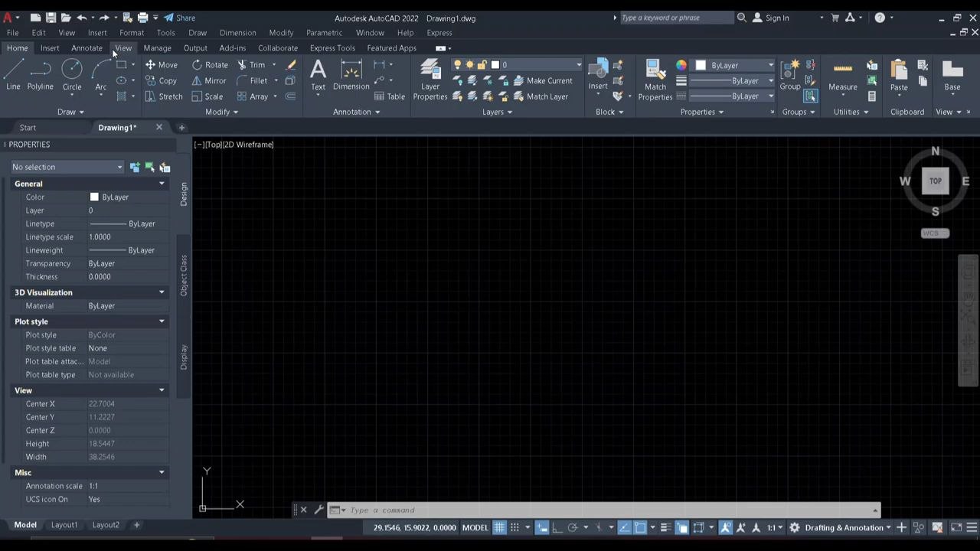The height and width of the screenshot is (551, 980).
Task: Open the Quick Select icon in Properties palette
Action: click(x=165, y=167)
